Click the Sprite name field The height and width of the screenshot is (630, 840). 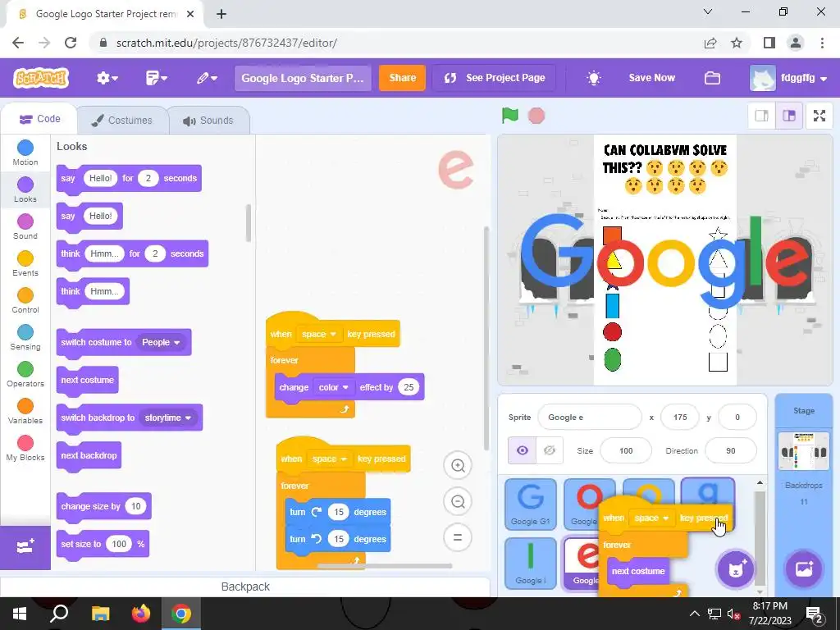coord(589,418)
